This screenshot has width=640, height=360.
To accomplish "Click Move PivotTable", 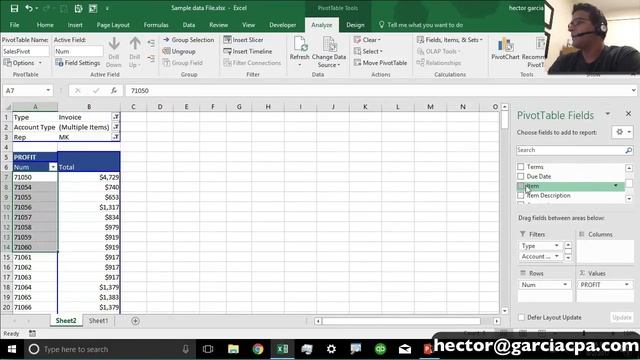I will pos(380,63).
